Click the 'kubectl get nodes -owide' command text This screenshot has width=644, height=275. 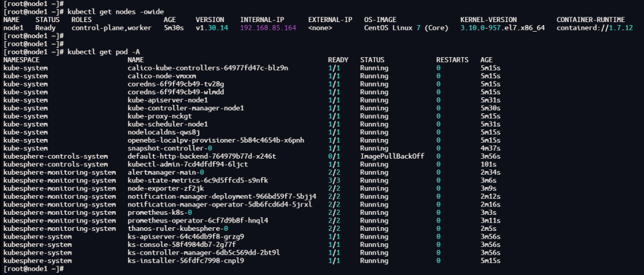[116, 11]
